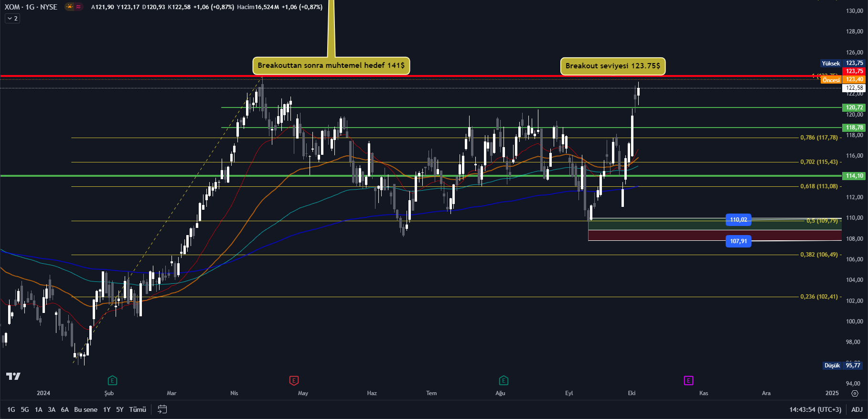Select the blue 110,02 position entry label
The width and height of the screenshot is (868, 419).
pos(739,220)
